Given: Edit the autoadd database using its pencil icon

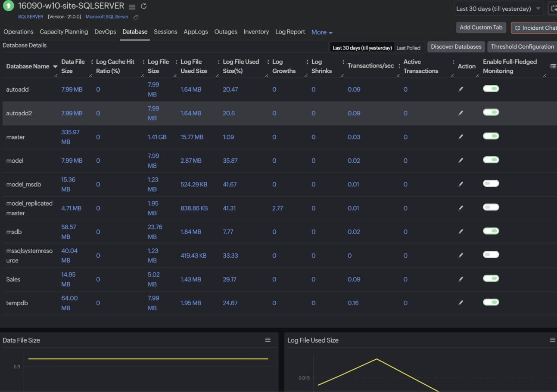Looking at the screenshot, I should click(x=461, y=89).
